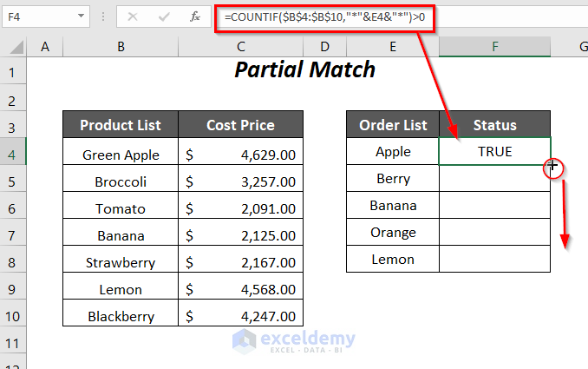Click the Product List header cell
Viewport: 588px width, 369px height.
[121, 125]
